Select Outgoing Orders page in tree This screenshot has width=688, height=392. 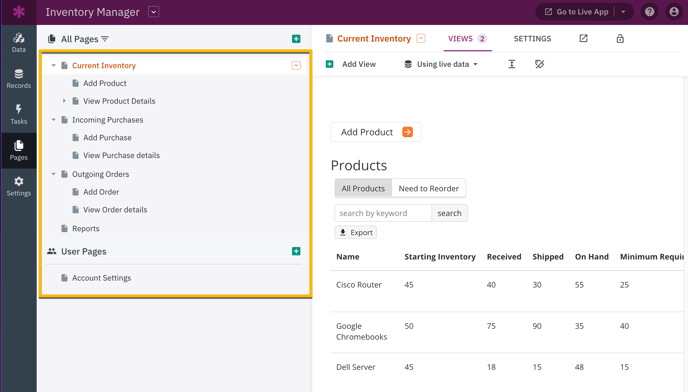[x=100, y=174]
